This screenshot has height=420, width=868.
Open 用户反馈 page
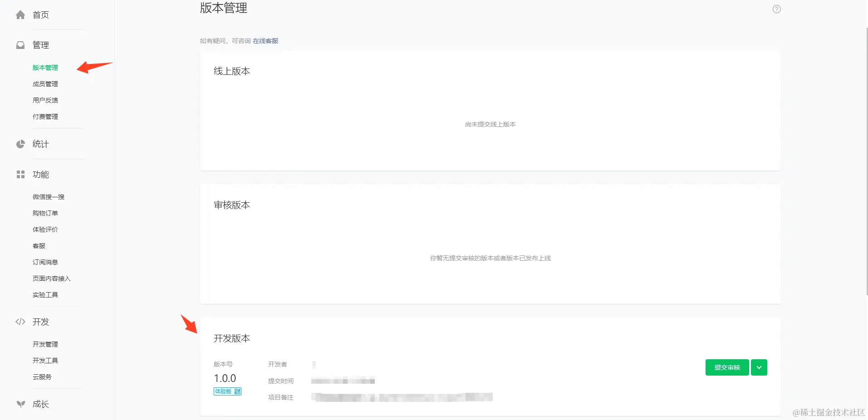click(45, 100)
